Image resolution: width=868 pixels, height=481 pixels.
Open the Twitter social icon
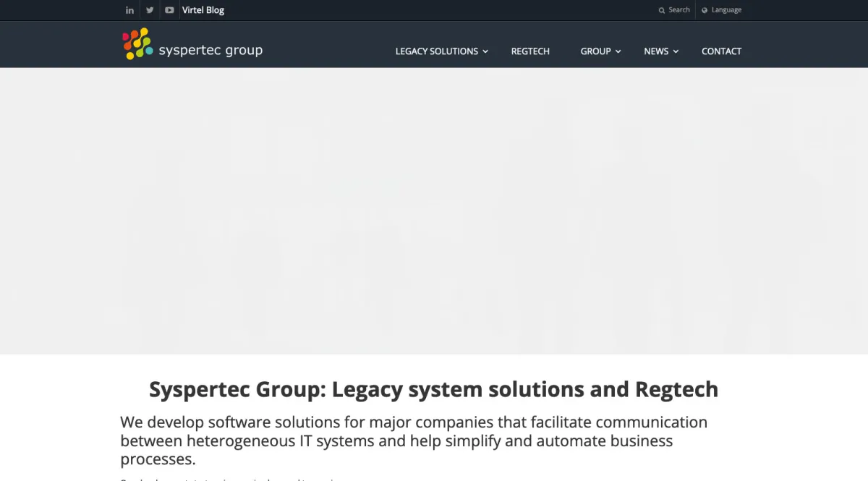click(150, 10)
